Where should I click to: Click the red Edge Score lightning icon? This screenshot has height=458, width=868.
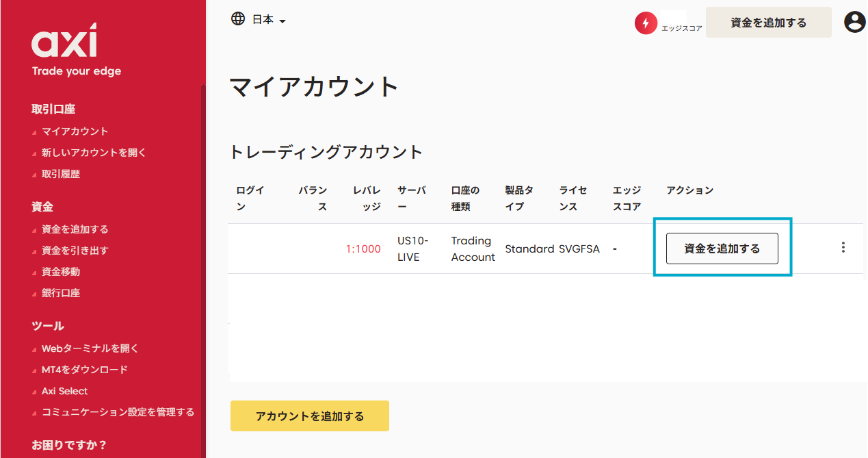point(646,23)
